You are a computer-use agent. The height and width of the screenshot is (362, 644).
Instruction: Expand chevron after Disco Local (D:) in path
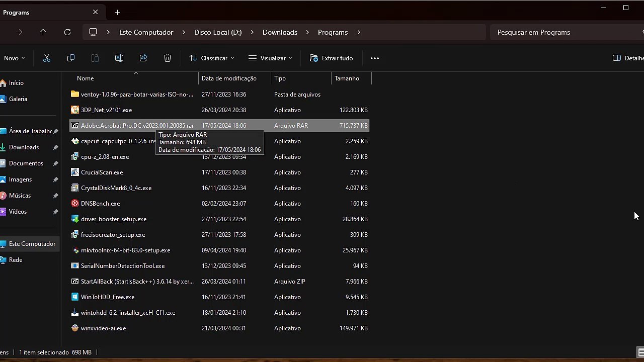(x=252, y=32)
